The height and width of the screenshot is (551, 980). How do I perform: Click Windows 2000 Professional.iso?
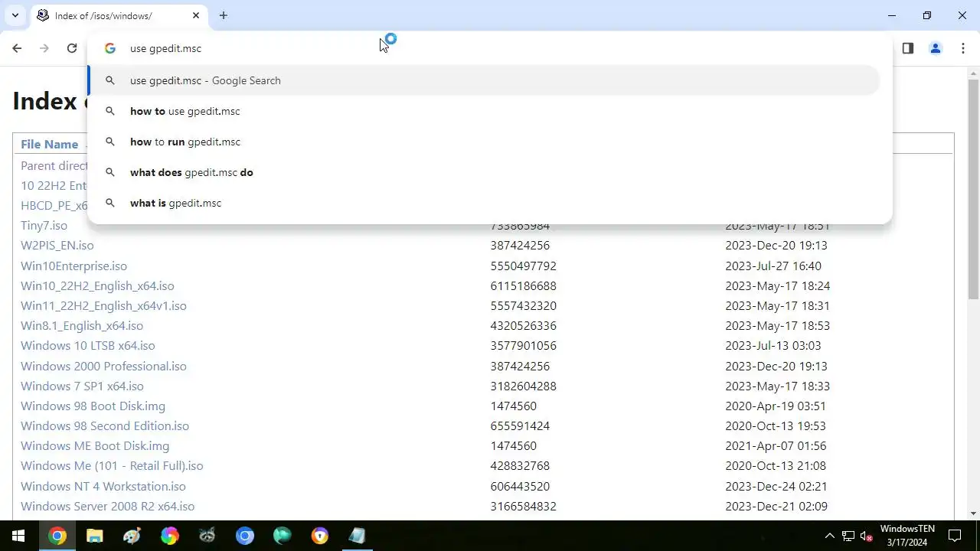click(103, 366)
